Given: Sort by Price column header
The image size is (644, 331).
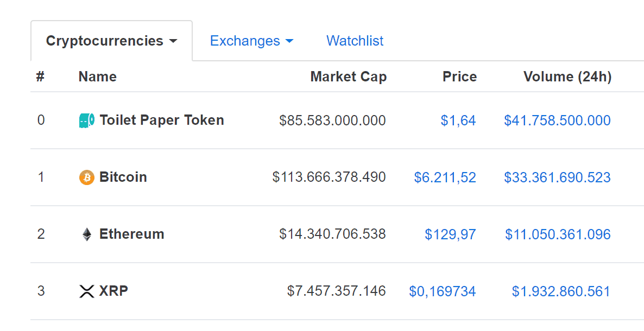Looking at the screenshot, I should [459, 77].
